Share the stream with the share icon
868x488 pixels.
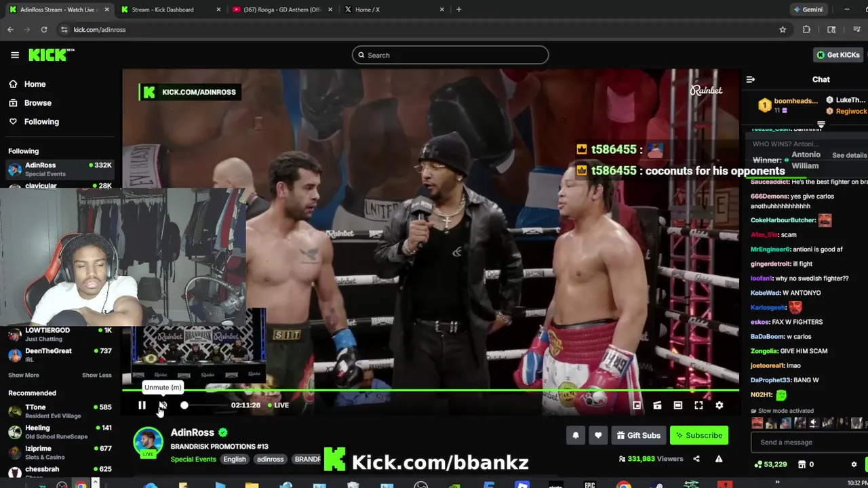click(x=696, y=459)
